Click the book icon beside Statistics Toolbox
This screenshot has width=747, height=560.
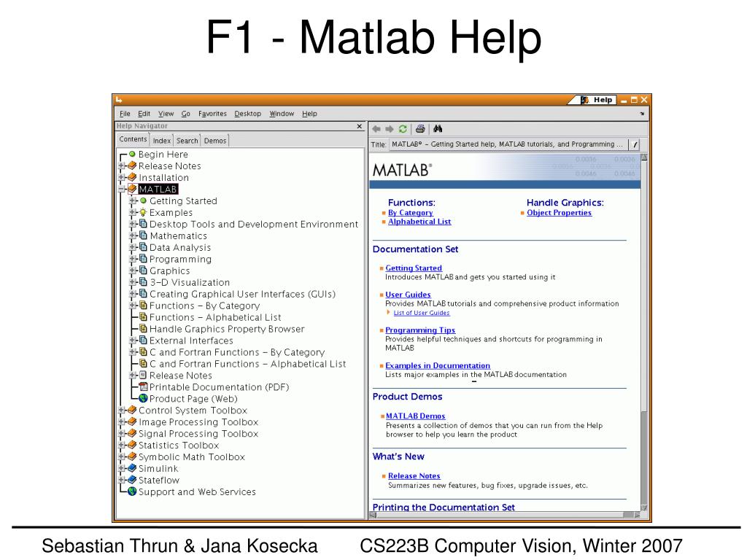(133, 445)
